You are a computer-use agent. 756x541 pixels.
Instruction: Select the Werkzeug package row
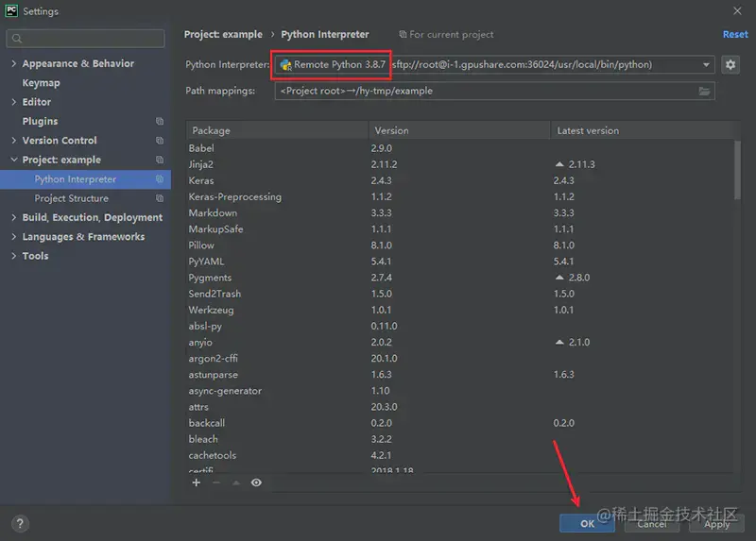tap(460, 310)
